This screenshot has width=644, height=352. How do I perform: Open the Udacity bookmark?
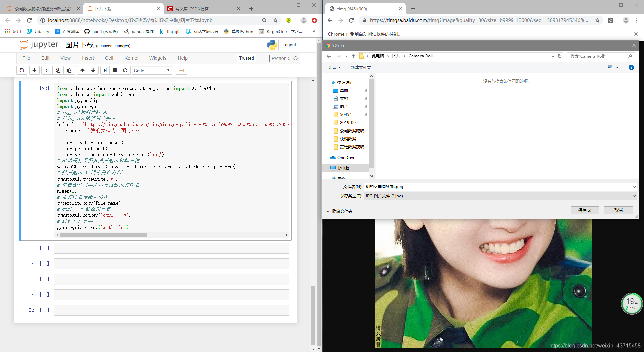pyautogui.click(x=38, y=31)
